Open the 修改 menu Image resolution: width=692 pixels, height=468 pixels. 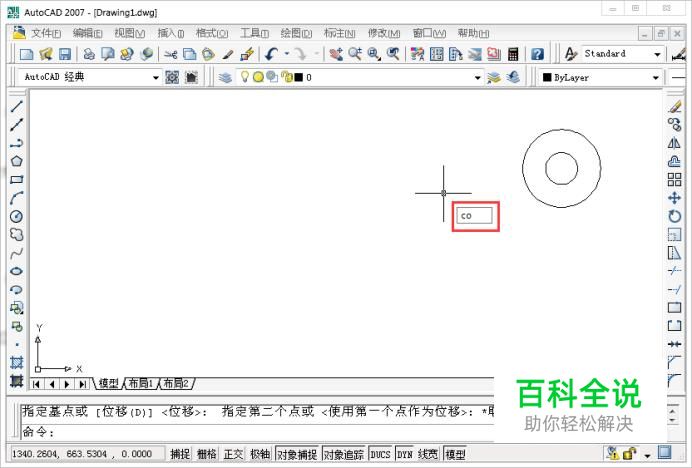[x=384, y=33]
